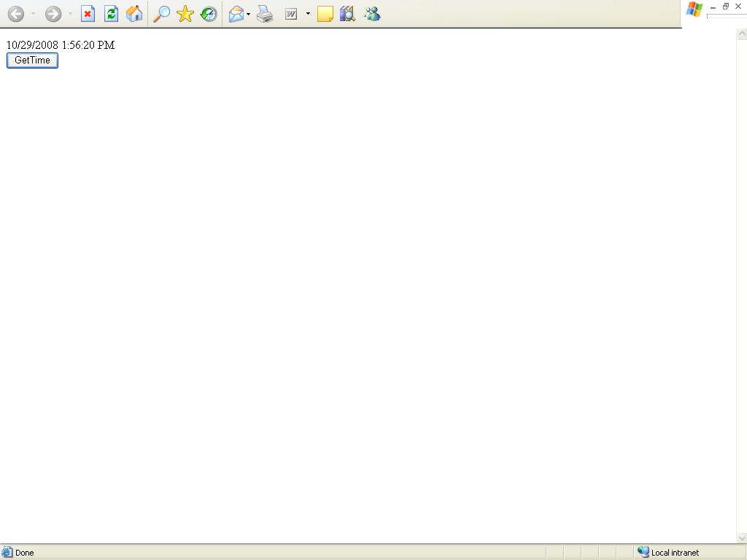Screen dimensions: 747x560
Task: Open the Mail envelope icon
Action: (x=236, y=14)
